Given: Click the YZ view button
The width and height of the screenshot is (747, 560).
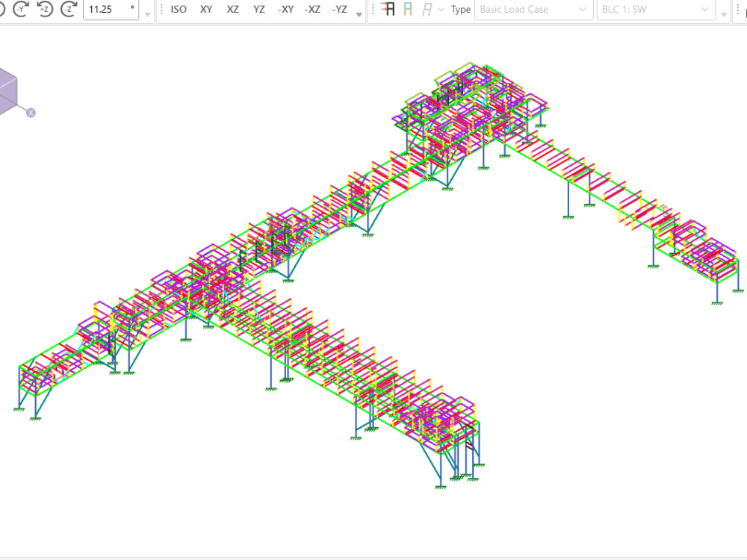Looking at the screenshot, I should tap(258, 10).
